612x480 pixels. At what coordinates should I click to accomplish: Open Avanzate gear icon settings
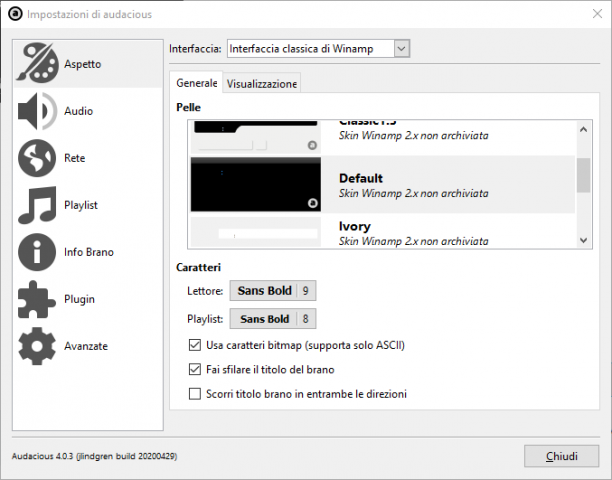click(37, 346)
